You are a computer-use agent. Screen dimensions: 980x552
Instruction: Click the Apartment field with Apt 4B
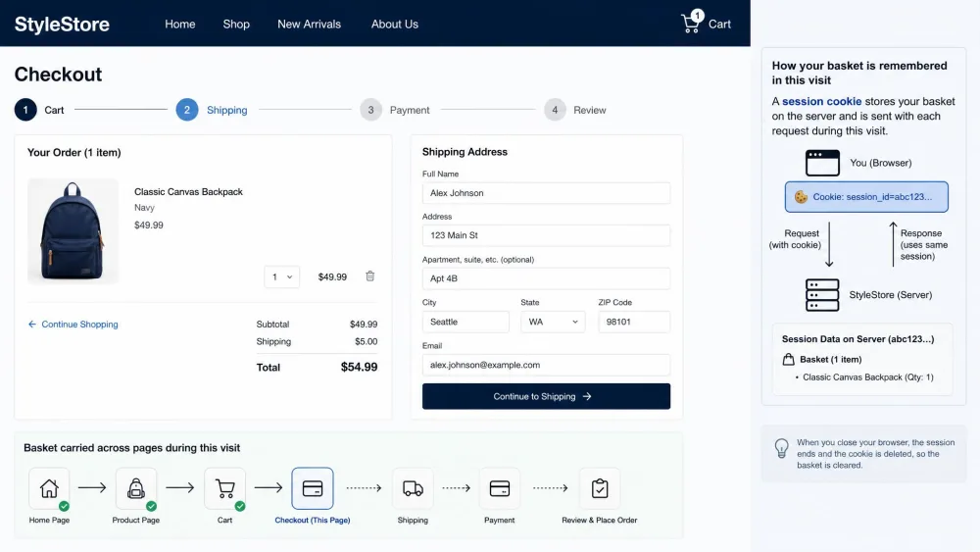coord(546,278)
